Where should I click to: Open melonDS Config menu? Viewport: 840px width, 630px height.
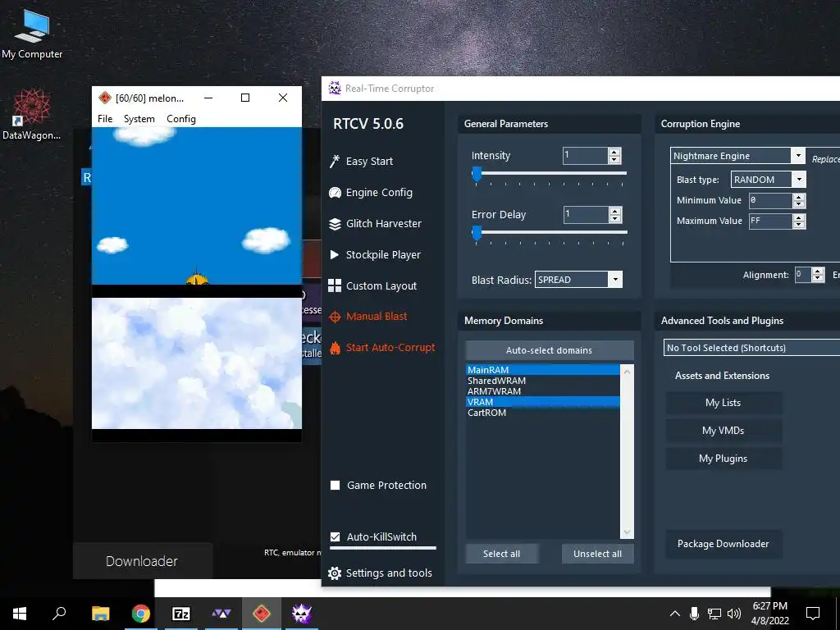pyautogui.click(x=181, y=119)
